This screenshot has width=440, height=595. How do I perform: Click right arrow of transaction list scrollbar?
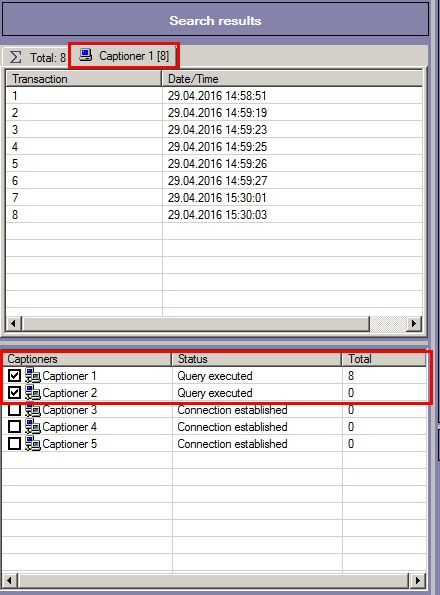(414, 324)
